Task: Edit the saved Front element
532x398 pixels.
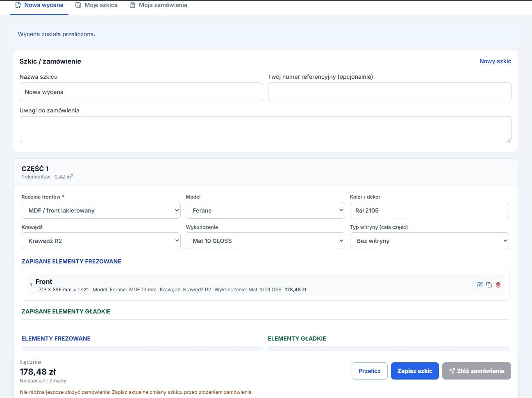Action: (480, 285)
